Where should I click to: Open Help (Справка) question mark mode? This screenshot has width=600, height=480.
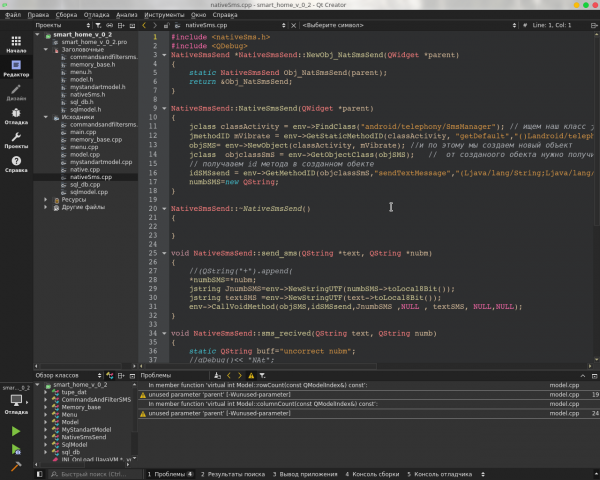[16, 164]
